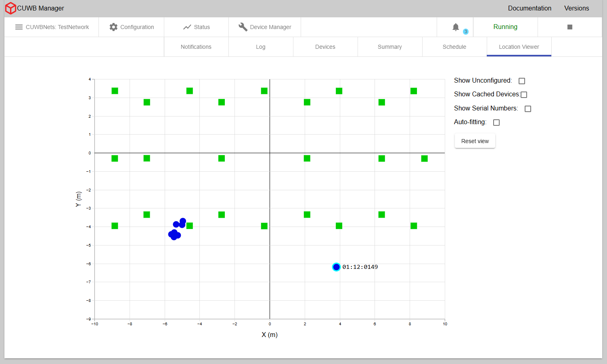This screenshot has width=607, height=364.
Task: Select the Location Viewer tab
Action: 519,47
